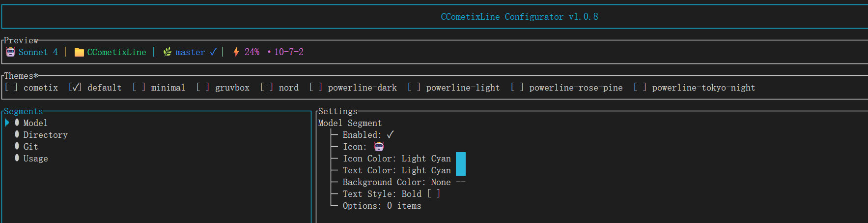Viewport: 868px width, 223px height.
Task: Toggle the Bold text style checkbox
Action: click(434, 193)
